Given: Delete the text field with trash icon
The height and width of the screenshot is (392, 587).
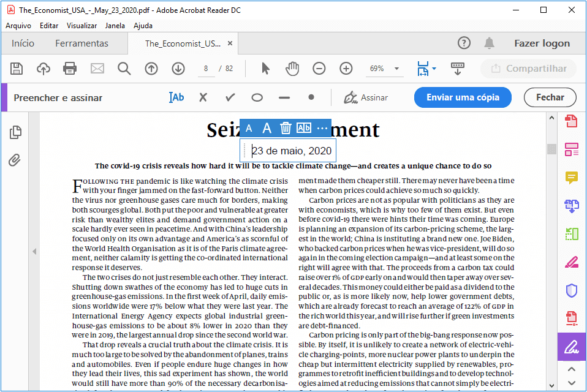Looking at the screenshot, I should tap(286, 128).
